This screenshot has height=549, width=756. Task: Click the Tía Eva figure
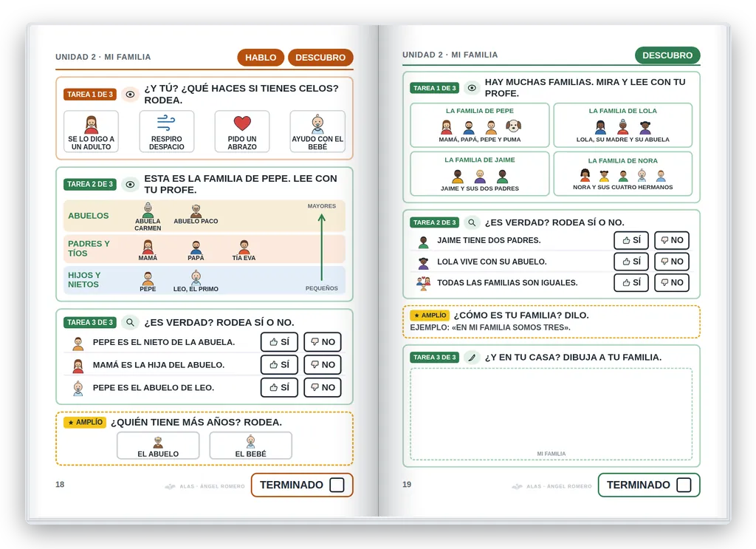point(244,247)
